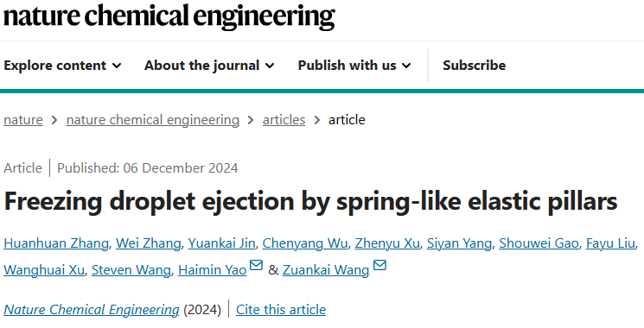View author Siyan Yang
The height and width of the screenshot is (328, 644).
[x=459, y=243]
